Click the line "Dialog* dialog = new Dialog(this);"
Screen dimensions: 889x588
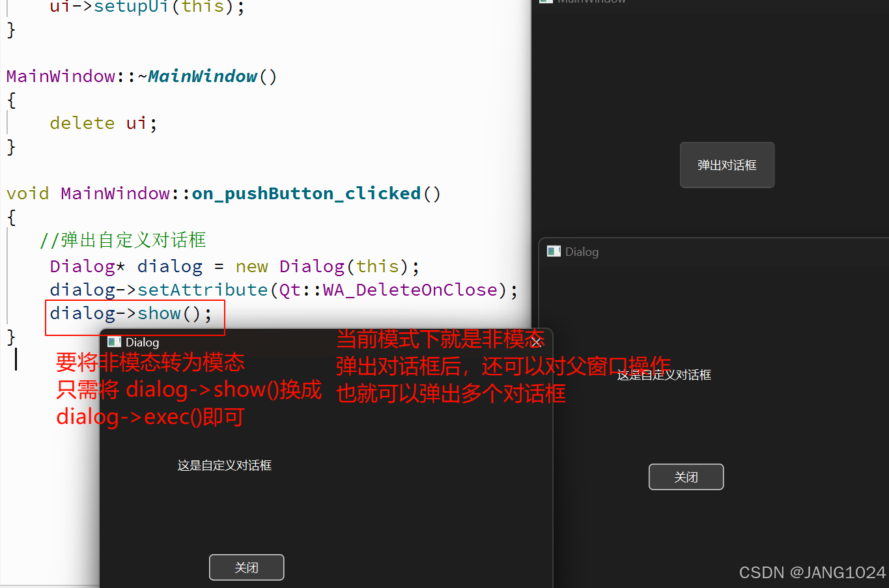[234, 266]
